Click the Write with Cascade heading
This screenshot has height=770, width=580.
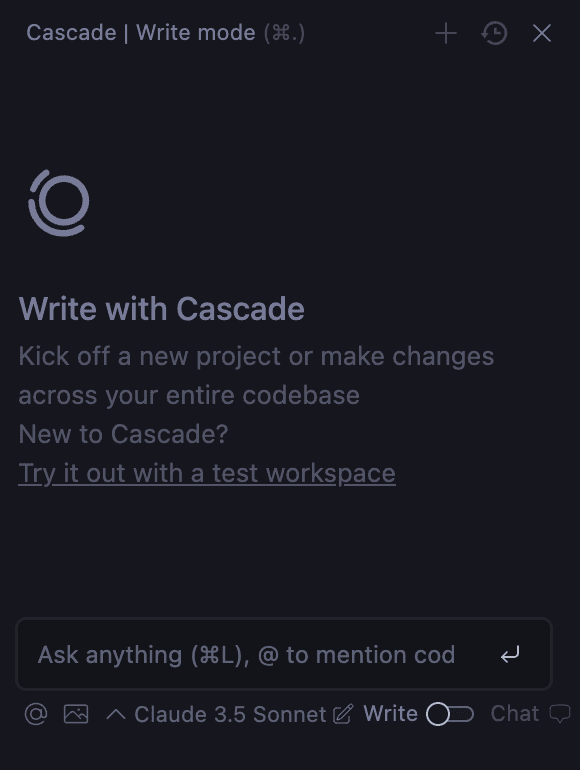pyautogui.click(x=162, y=309)
